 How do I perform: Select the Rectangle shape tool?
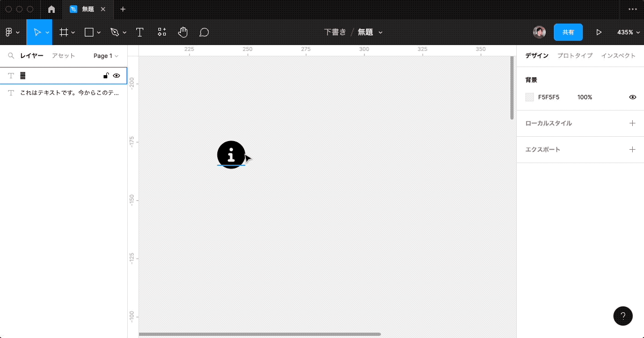click(x=88, y=32)
